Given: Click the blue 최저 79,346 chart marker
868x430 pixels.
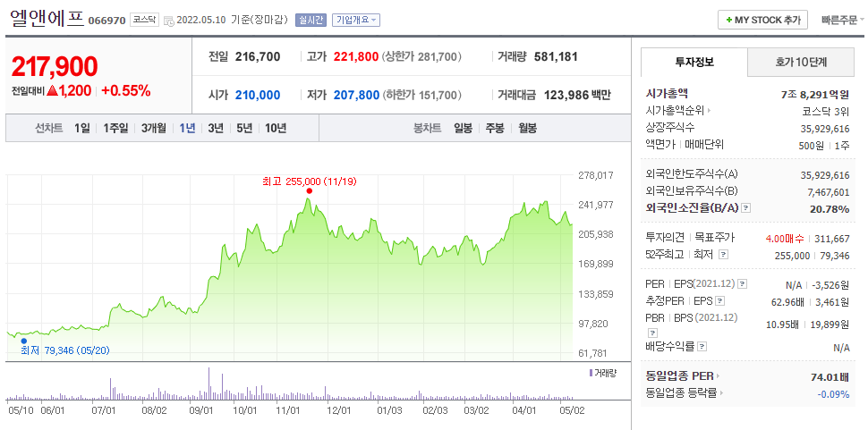Looking at the screenshot, I should [23, 341].
